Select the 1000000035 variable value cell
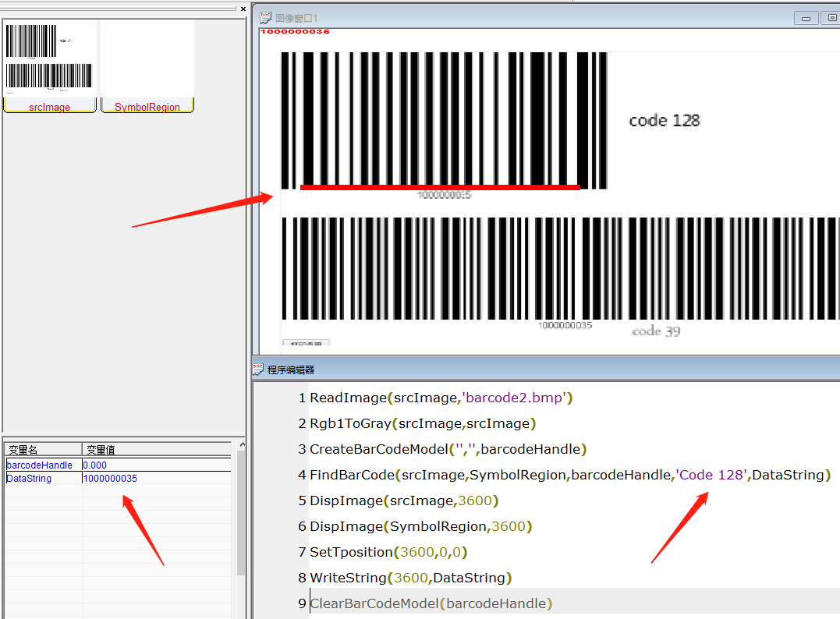 coord(157,478)
